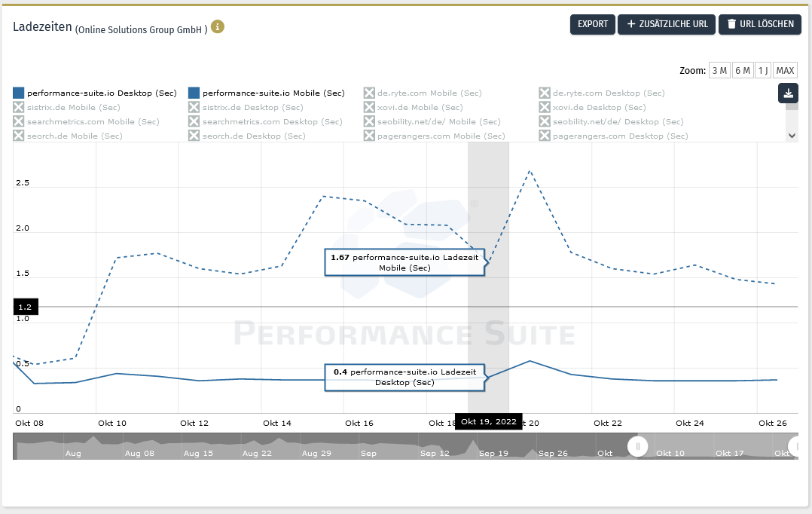Image resolution: width=812 pixels, height=514 pixels.
Task: Click the legend scroll-down arrow
Action: pyautogui.click(x=792, y=136)
